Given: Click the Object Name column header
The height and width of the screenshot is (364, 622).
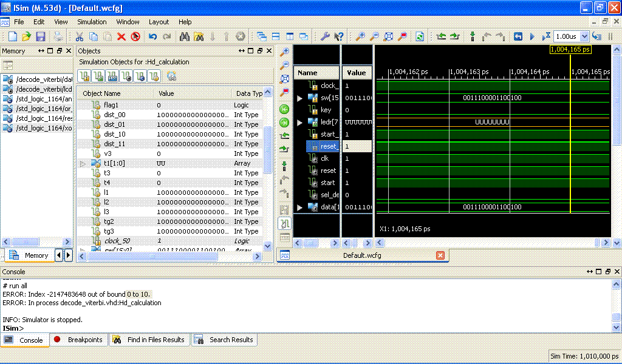Looking at the screenshot, I should [102, 93].
